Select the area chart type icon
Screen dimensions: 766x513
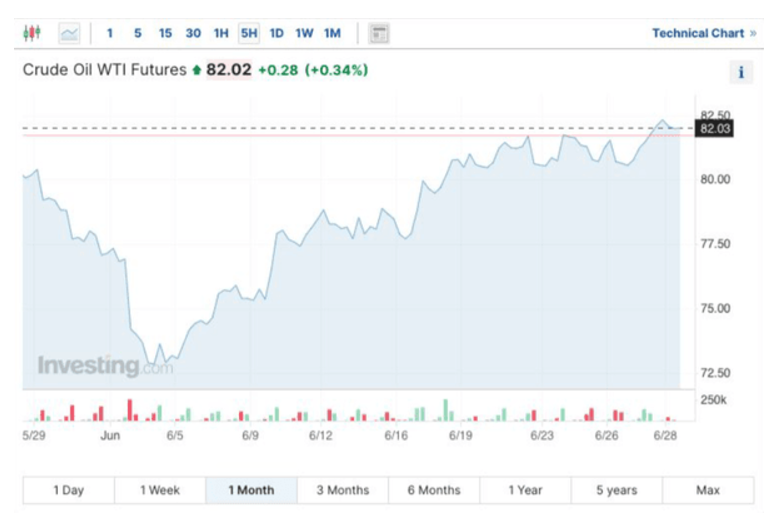tap(69, 33)
